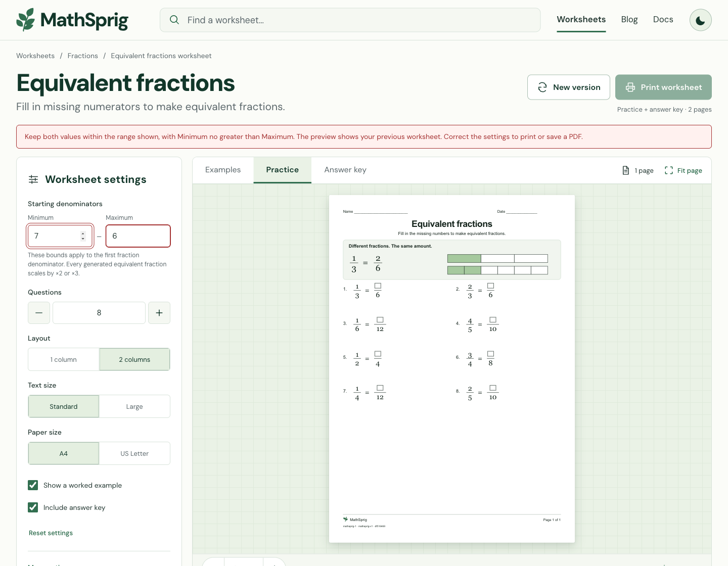
Task: Select A4 paper size
Action: point(64,453)
